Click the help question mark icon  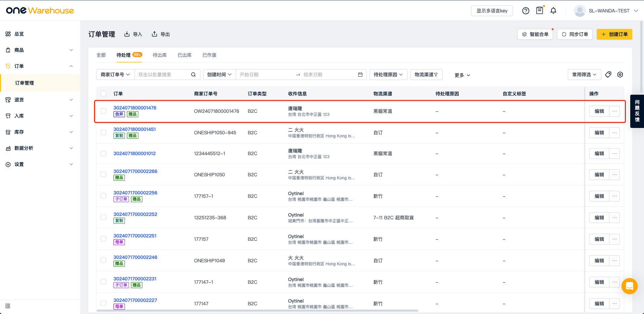tap(526, 11)
